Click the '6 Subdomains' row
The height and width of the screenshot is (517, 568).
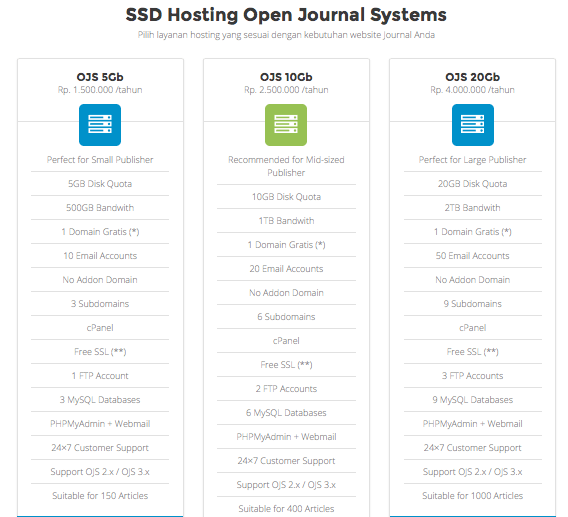click(x=286, y=317)
